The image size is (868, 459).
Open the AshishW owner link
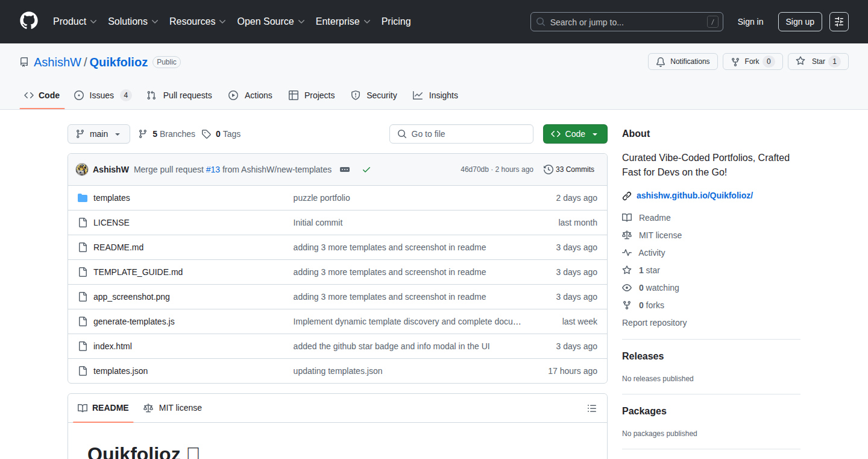pyautogui.click(x=57, y=62)
